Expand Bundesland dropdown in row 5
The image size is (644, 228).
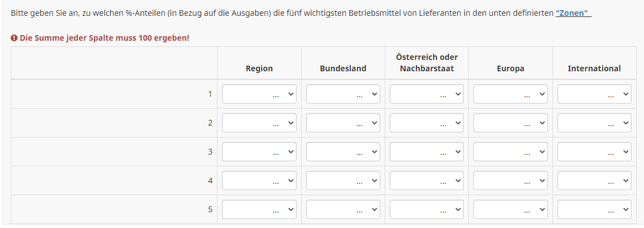coord(343,210)
